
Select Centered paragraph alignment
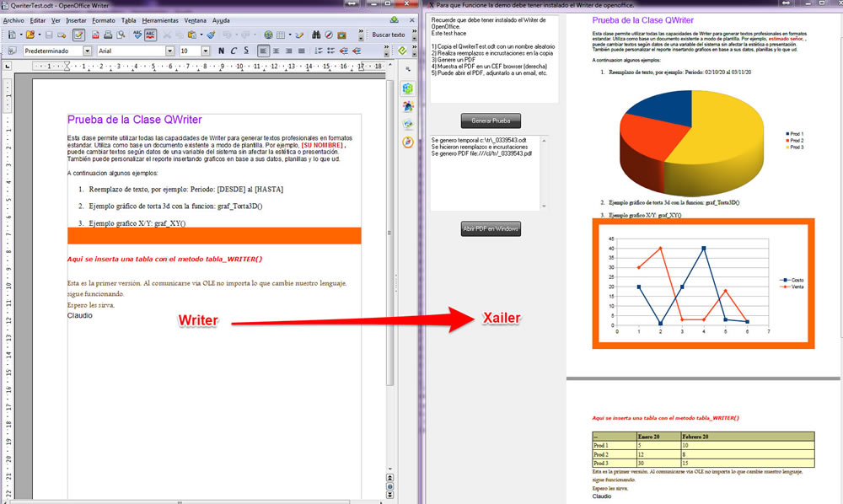point(276,51)
